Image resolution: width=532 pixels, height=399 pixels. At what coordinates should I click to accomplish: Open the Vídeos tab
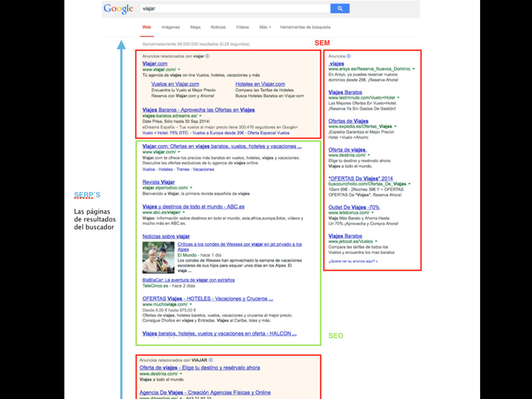pyautogui.click(x=242, y=27)
